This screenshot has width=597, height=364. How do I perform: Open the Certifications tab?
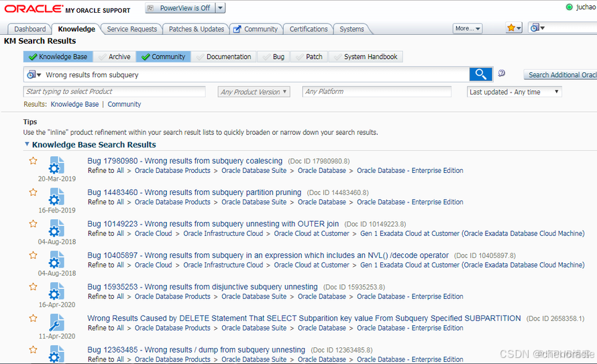(x=309, y=29)
